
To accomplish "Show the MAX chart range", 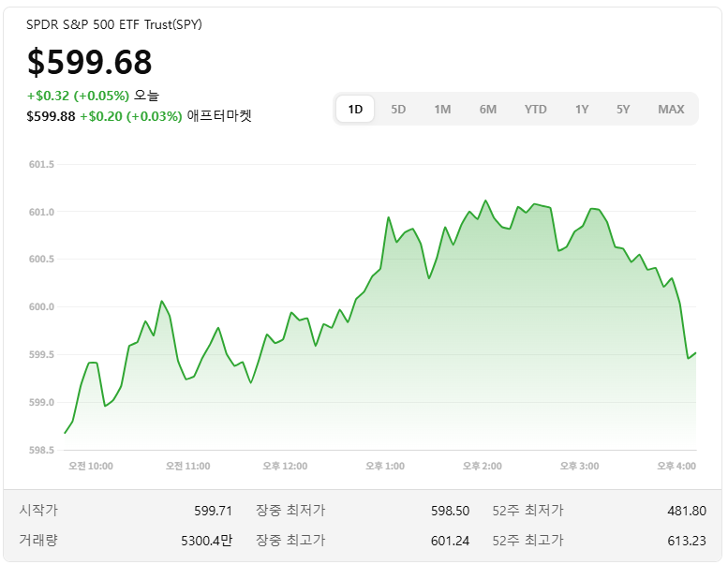I will [671, 109].
